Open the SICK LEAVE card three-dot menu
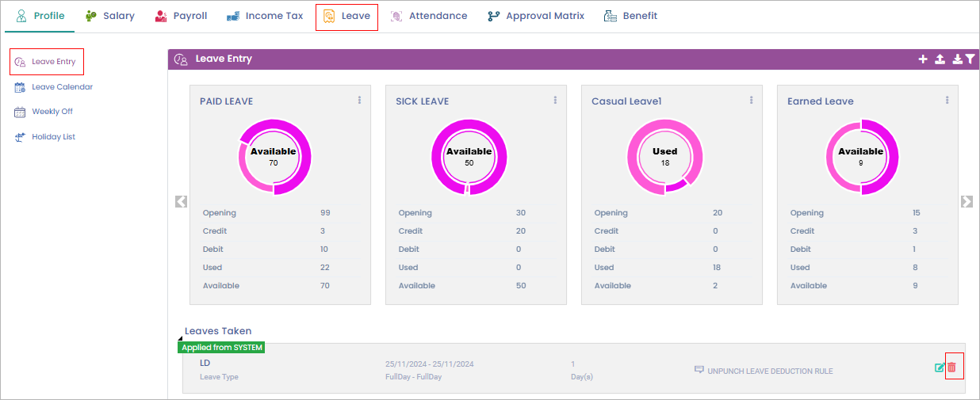 tap(555, 101)
